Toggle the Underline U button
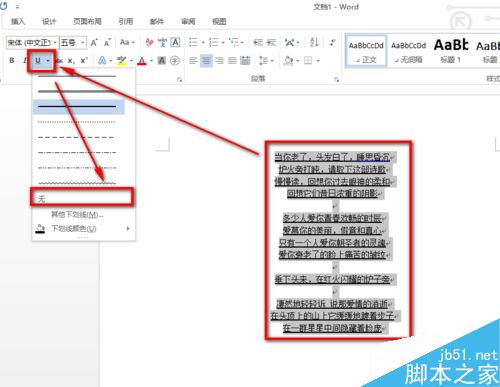The height and width of the screenshot is (387, 500). 38,61
